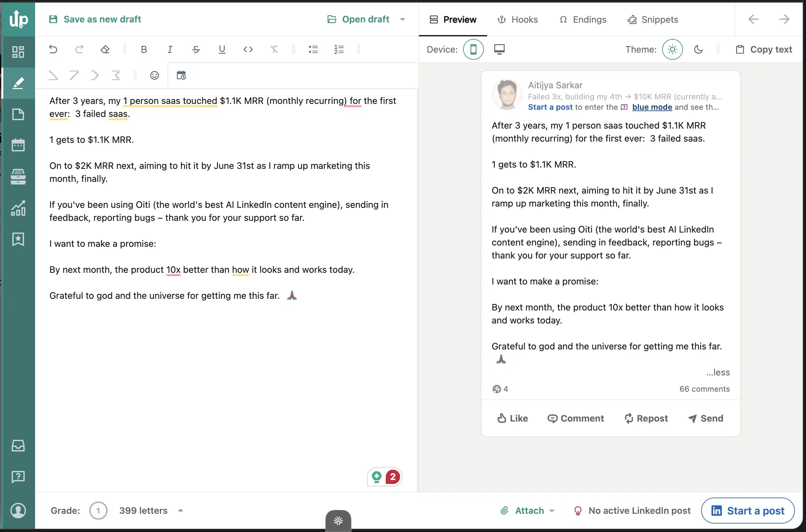The image size is (806, 532).
Task: Open the emoji picker
Action: point(154,75)
